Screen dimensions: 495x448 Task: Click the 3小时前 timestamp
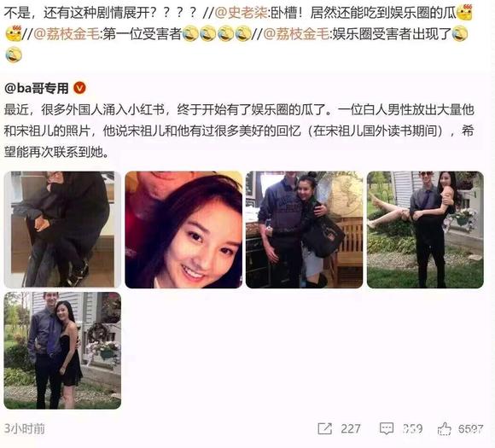24,428
